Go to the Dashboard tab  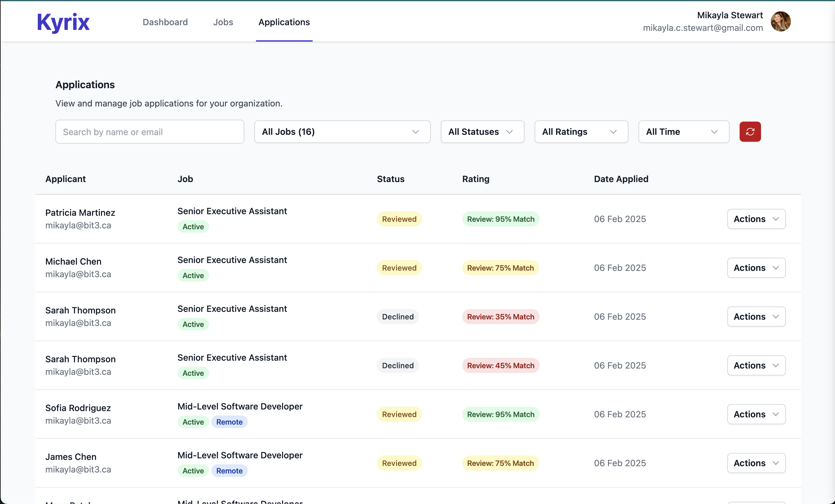point(165,22)
